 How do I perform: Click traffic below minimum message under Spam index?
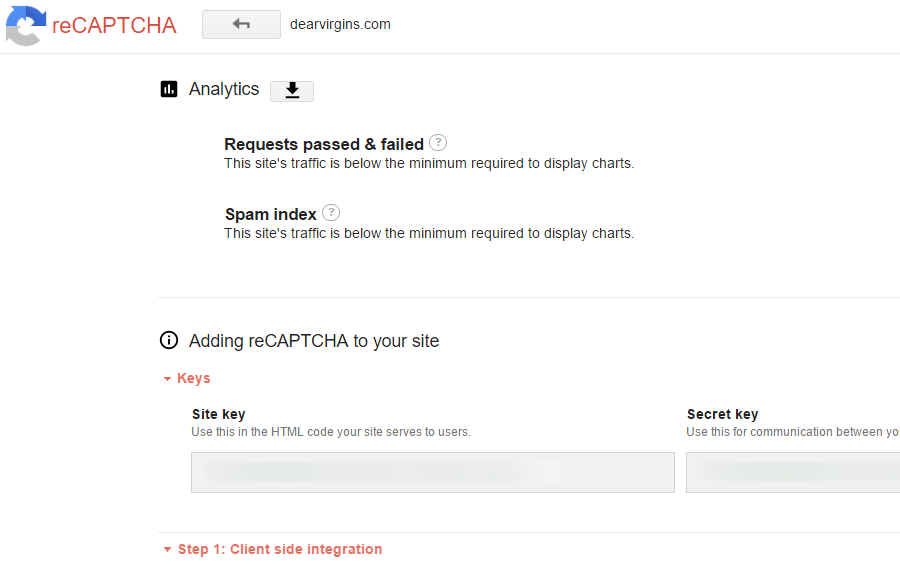pos(429,234)
